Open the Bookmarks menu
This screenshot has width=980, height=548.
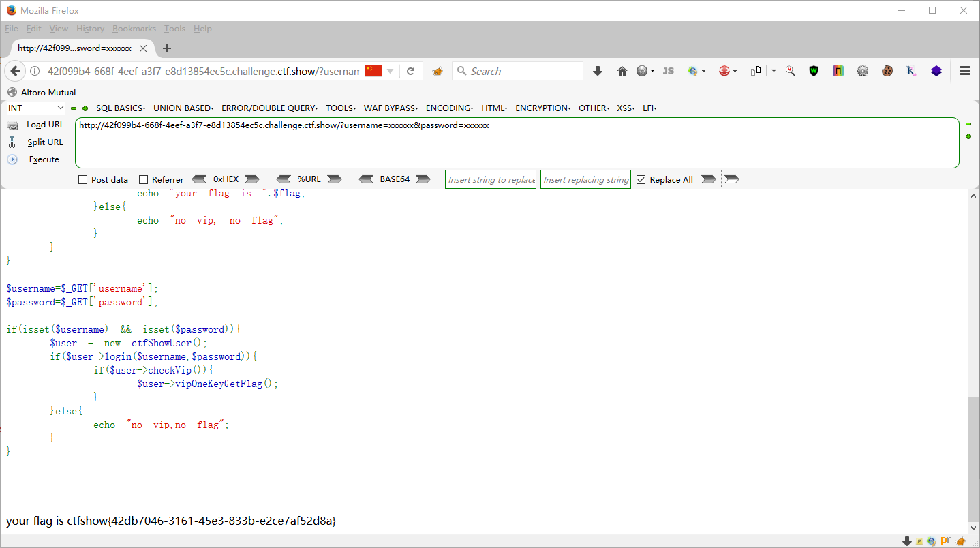pos(134,29)
